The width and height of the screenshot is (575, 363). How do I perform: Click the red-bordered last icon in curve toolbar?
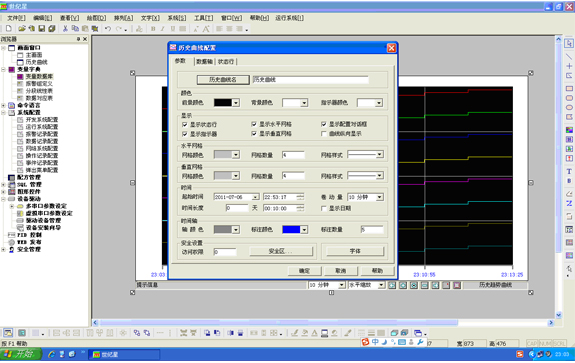point(457,285)
